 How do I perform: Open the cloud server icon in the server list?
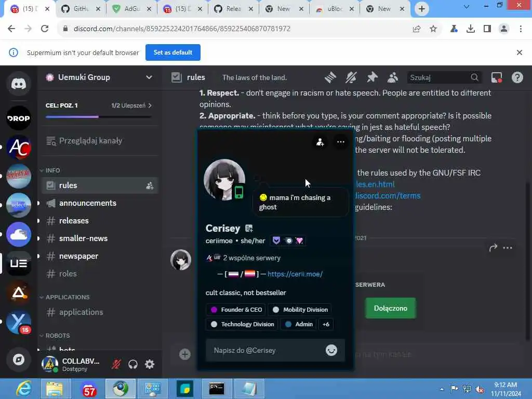pos(19,234)
